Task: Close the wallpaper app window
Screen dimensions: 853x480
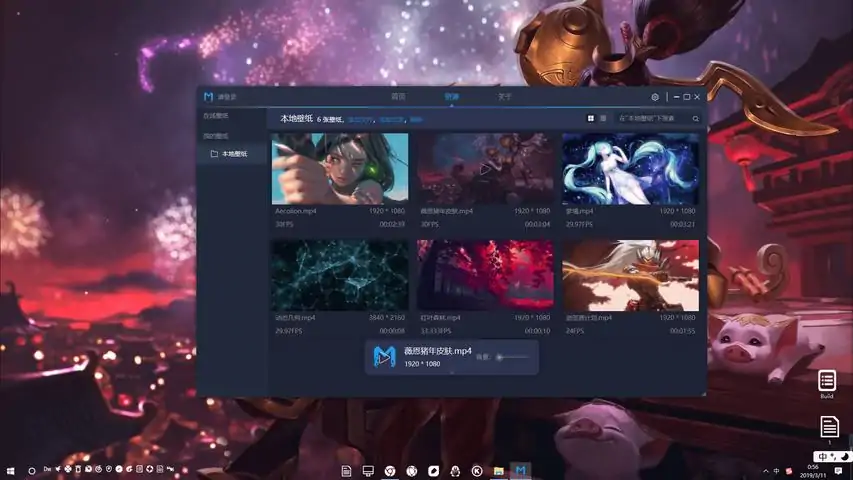Action: point(697,97)
